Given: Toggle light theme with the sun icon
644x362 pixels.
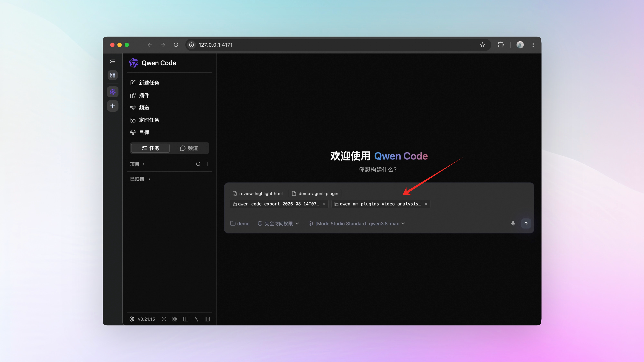Looking at the screenshot, I should pos(164,319).
